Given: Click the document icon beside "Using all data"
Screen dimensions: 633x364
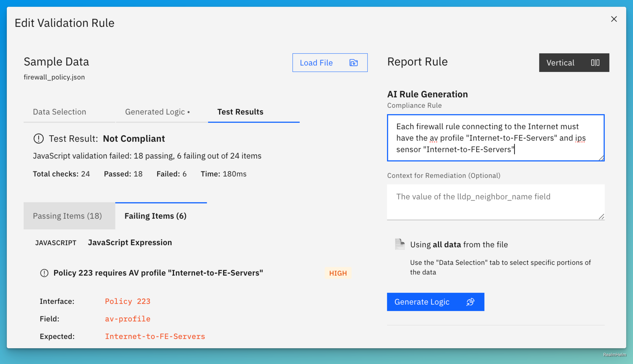Looking at the screenshot, I should 400,244.
